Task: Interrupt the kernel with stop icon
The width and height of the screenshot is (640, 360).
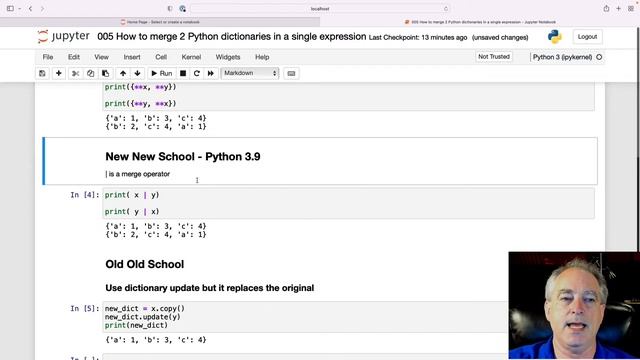Action: click(183, 73)
